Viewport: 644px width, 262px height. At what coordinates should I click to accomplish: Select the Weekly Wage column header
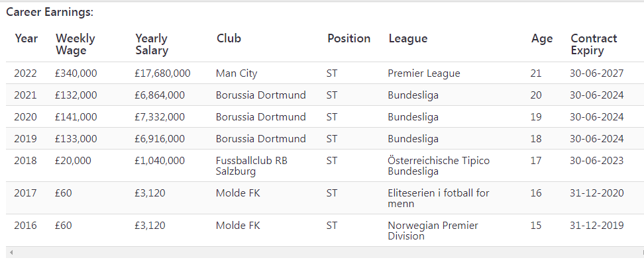coord(75,44)
